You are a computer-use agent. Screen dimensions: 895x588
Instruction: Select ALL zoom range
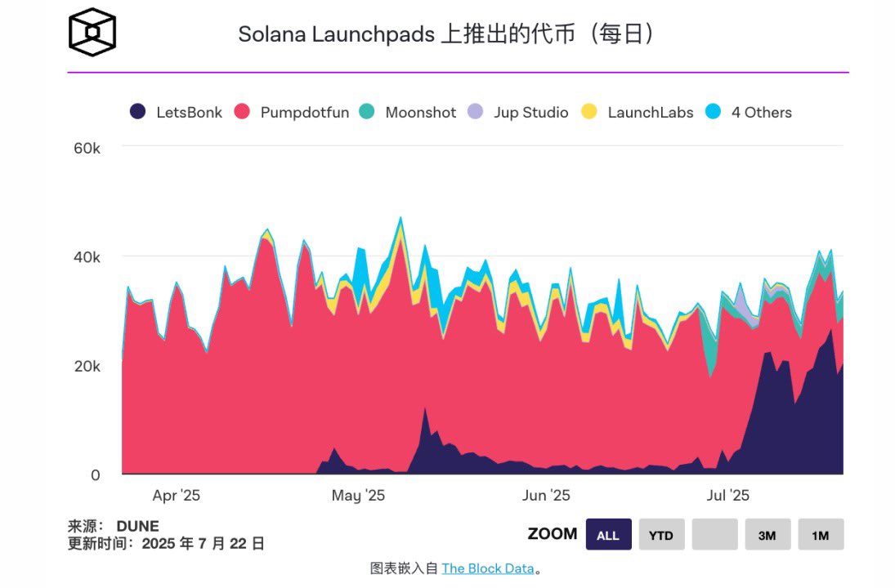tap(608, 534)
